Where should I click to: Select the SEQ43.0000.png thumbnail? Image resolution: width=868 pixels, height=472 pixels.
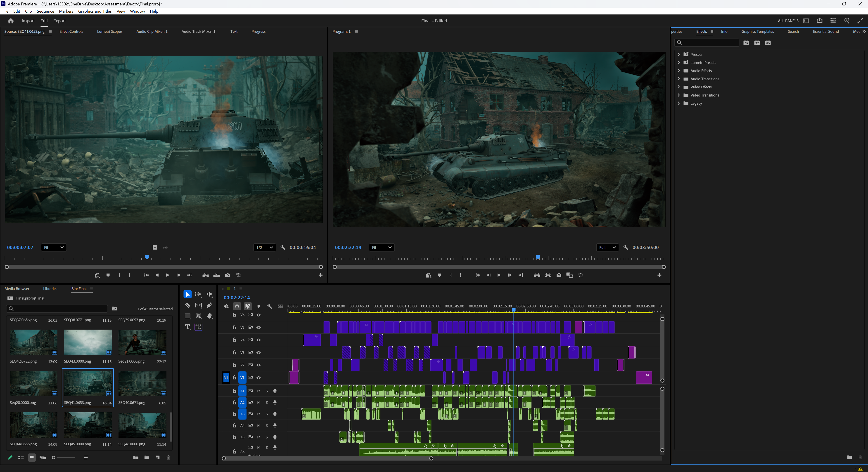[x=88, y=342]
